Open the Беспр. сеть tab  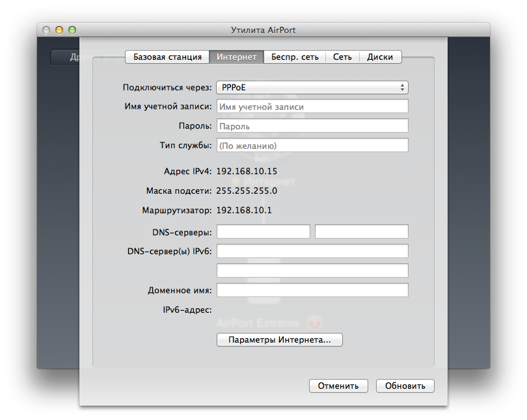295,57
